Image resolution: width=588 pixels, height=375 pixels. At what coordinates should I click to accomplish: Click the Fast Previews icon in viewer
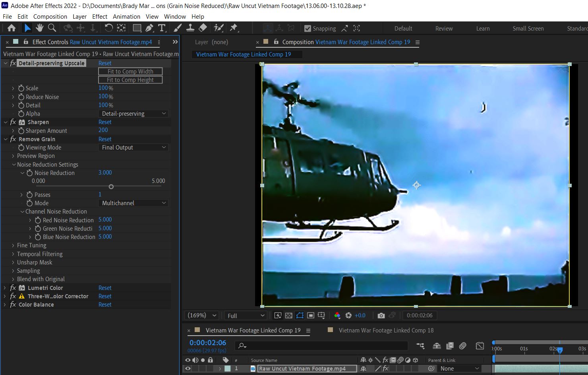pos(278,315)
